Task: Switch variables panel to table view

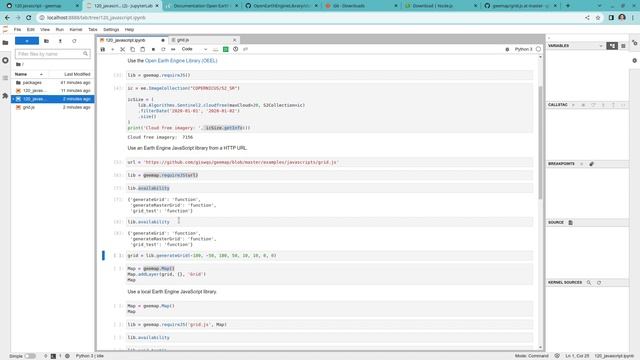Action: click(x=623, y=46)
